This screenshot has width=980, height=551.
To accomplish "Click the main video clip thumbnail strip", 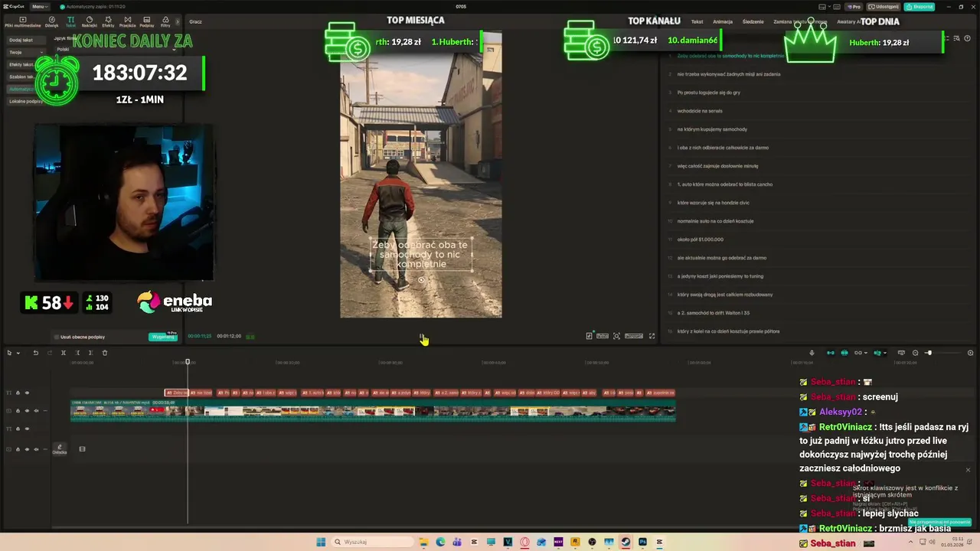I will (373, 412).
